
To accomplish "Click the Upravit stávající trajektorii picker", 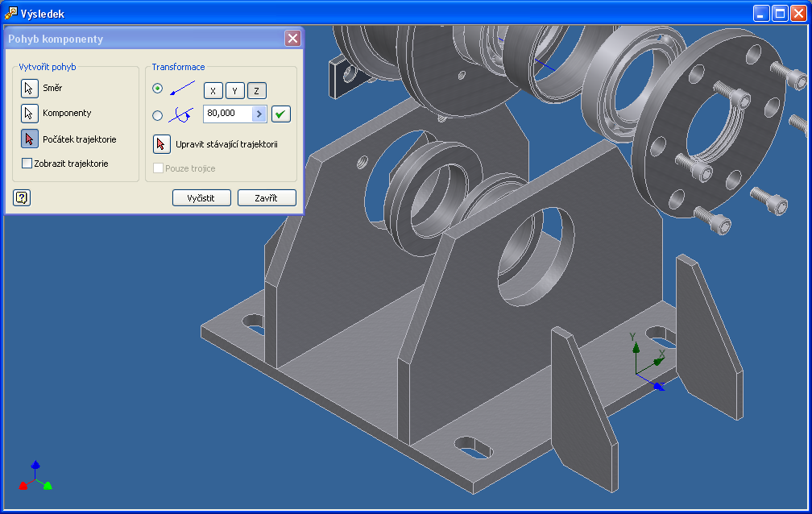I will click(162, 144).
